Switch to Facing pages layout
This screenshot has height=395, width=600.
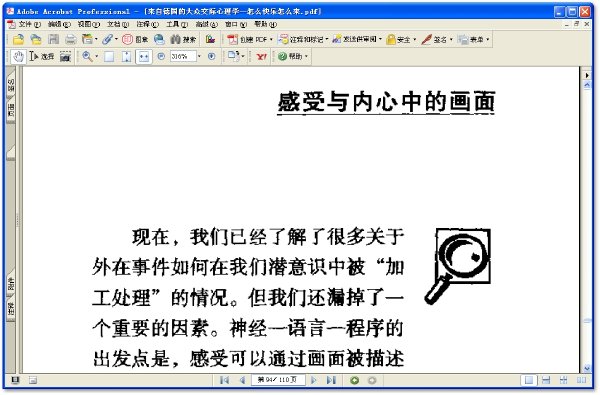[x=581, y=380]
